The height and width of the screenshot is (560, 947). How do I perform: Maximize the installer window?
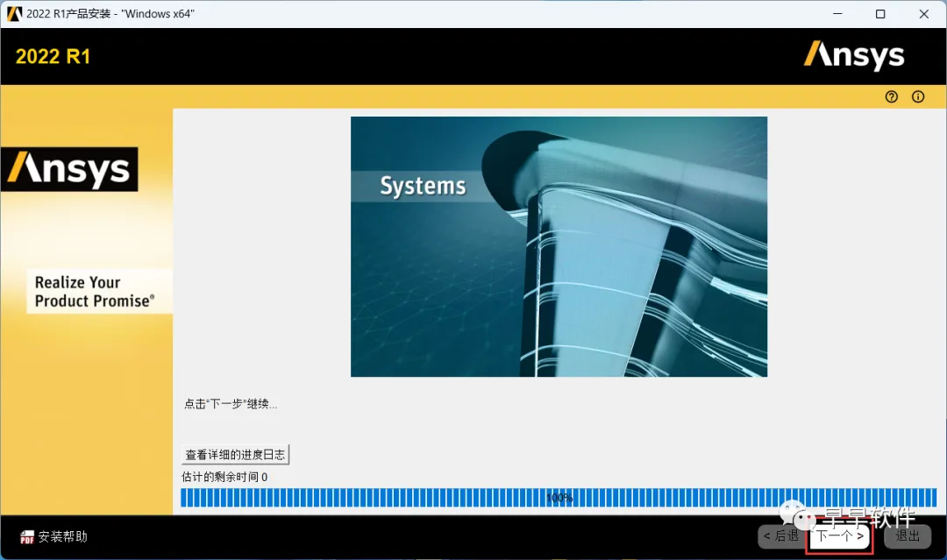click(x=880, y=13)
